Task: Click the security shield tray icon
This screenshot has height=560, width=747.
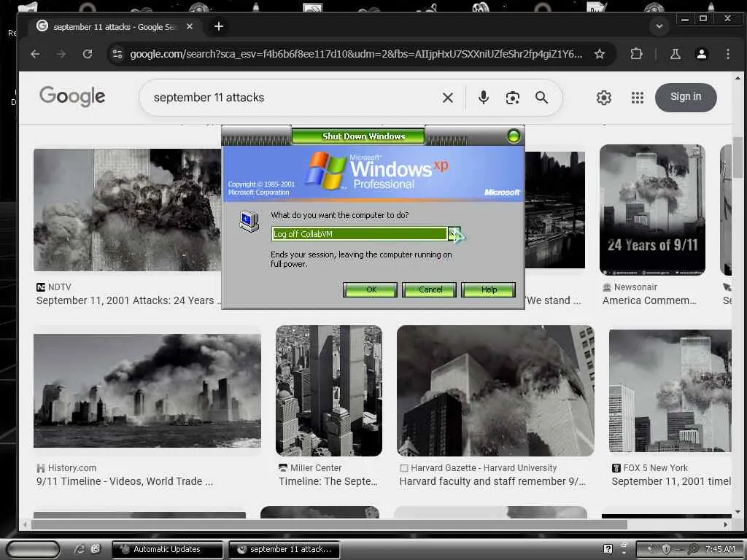Action: click(666, 549)
